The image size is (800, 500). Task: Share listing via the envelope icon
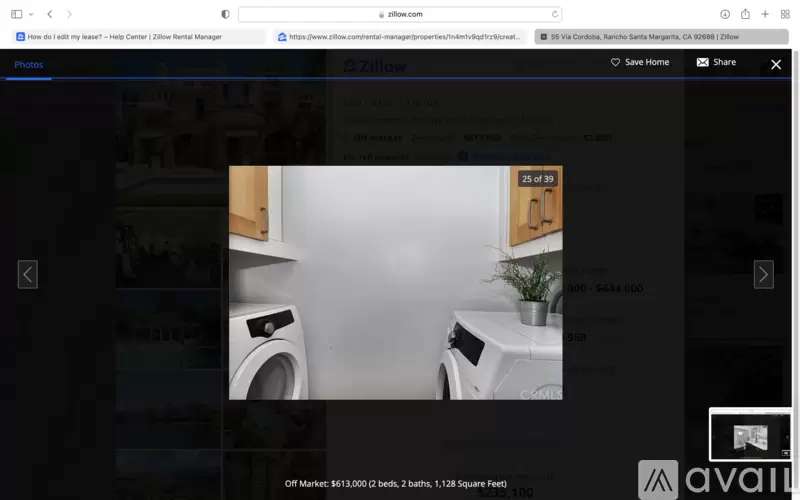pyautogui.click(x=703, y=62)
